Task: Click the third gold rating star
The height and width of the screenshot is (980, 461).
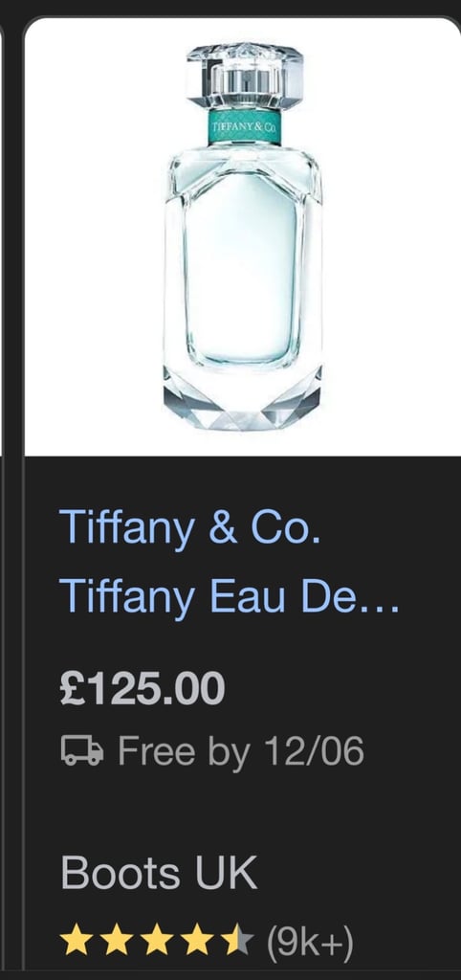Action: [x=157, y=941]
